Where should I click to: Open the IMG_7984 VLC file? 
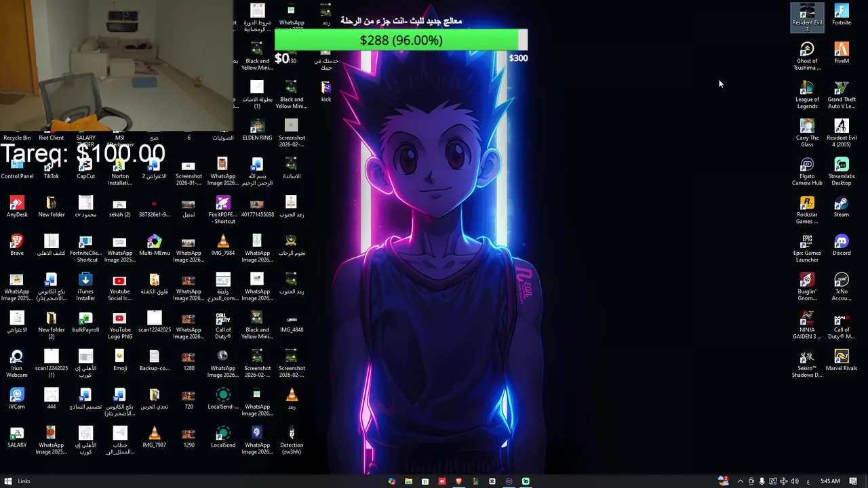click(223, 245)
